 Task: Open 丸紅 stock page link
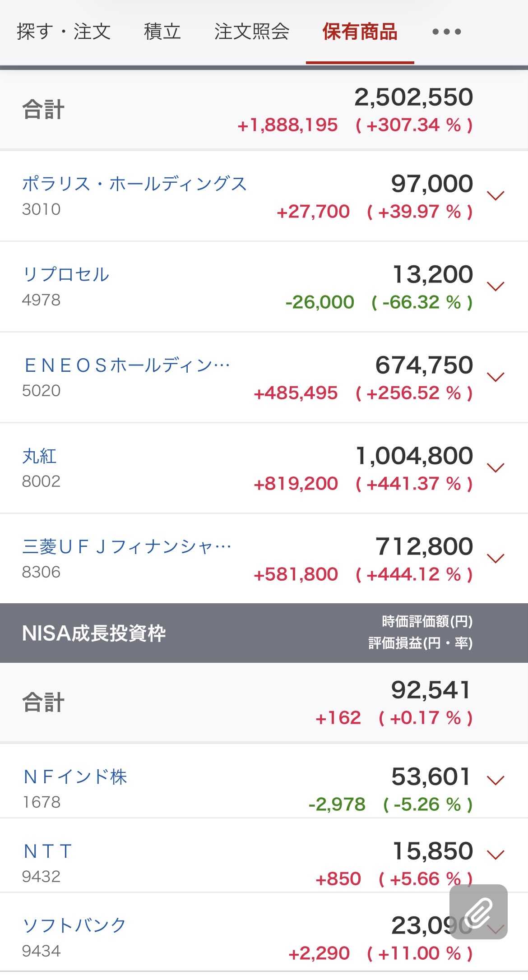pyautogui.click(x=39, y=456)
